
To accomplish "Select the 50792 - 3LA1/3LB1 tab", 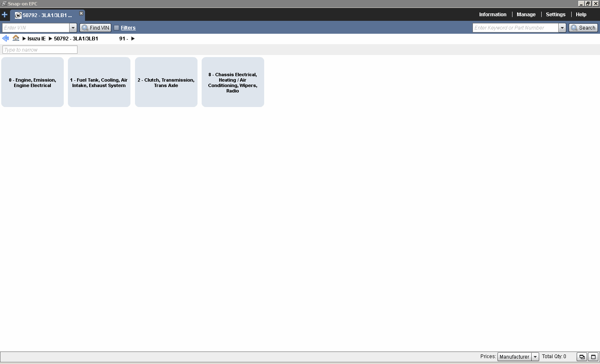I will click(47, 15).
